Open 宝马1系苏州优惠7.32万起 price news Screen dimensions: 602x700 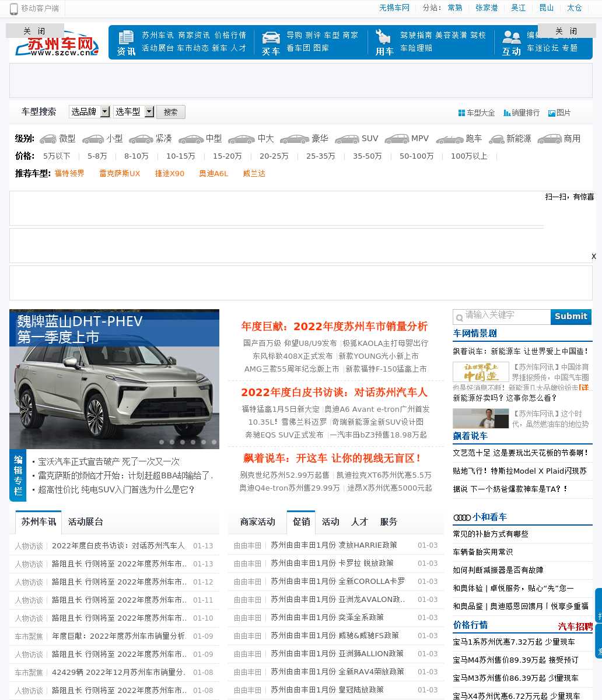[514, 642]
